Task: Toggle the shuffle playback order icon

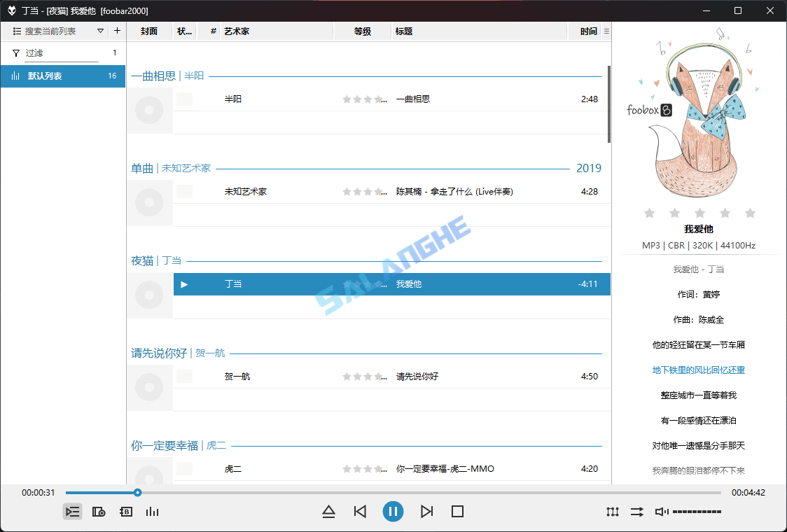Action: coord(636,512)
